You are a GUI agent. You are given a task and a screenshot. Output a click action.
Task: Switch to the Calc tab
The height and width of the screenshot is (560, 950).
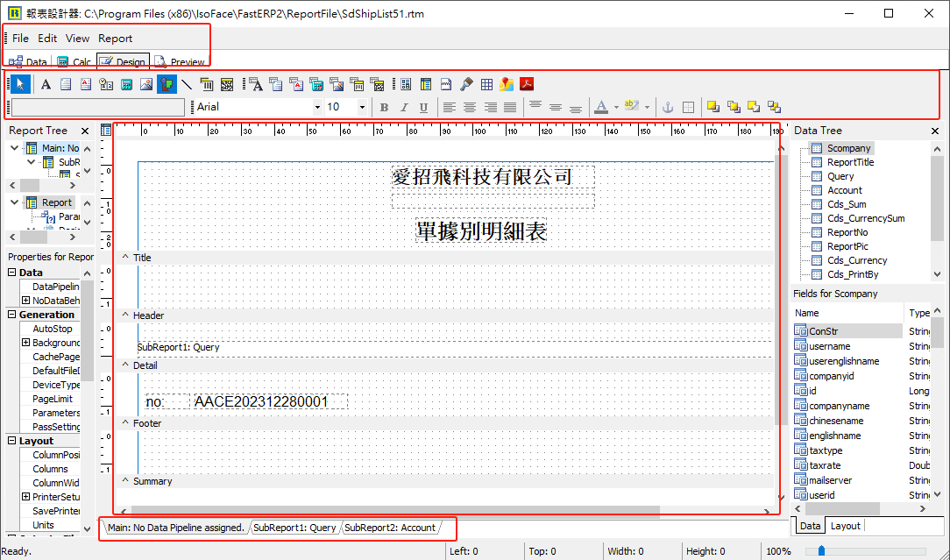coord(74,62)
